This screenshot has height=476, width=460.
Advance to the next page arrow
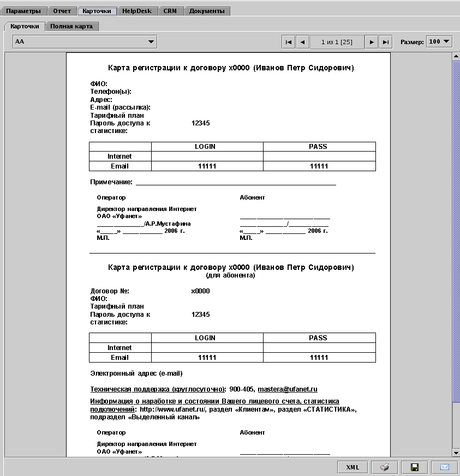[x=371, y=41]
